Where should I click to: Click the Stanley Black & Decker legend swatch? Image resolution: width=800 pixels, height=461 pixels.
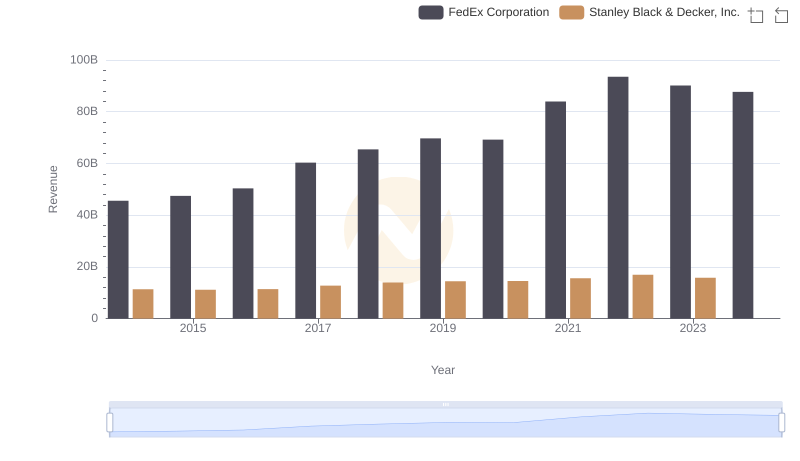tap(571, 12)
